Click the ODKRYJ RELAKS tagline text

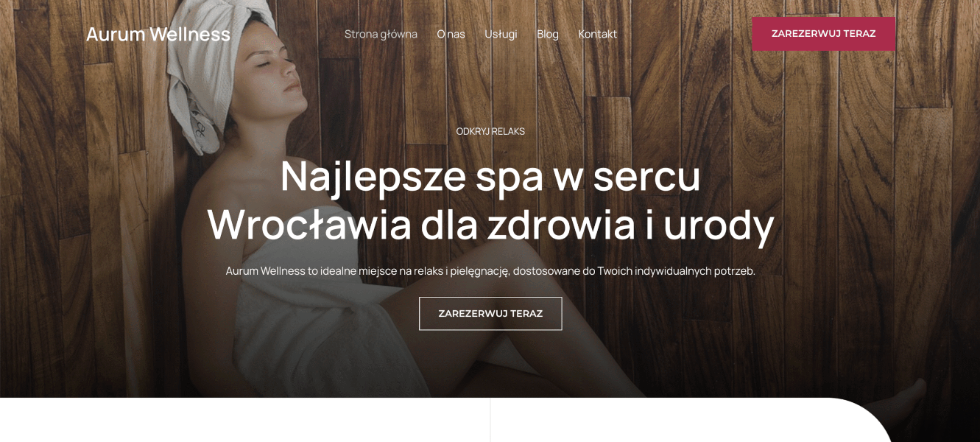490,131
